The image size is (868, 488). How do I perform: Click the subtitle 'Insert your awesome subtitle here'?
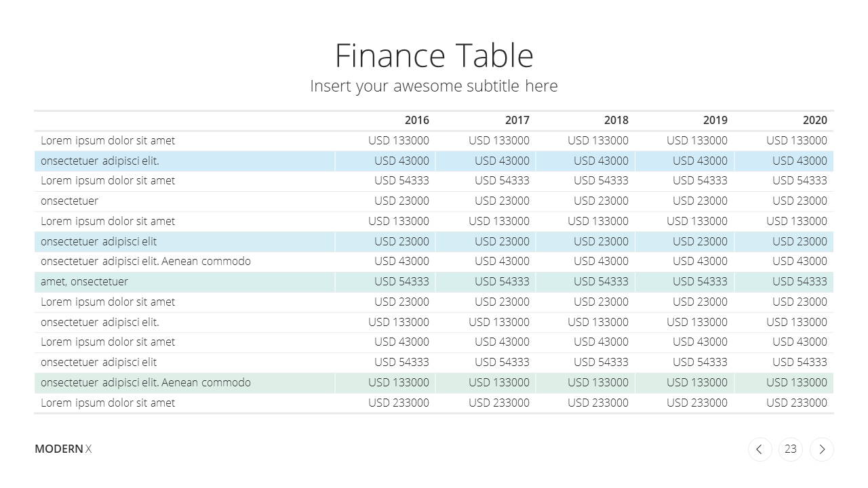pos(434,86)
